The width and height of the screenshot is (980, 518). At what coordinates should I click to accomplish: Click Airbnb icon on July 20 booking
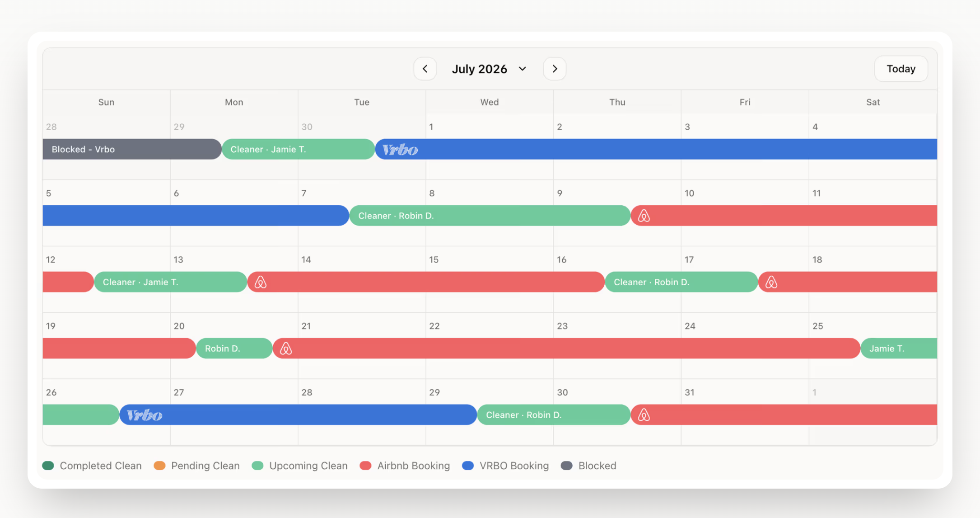point(285,349)
